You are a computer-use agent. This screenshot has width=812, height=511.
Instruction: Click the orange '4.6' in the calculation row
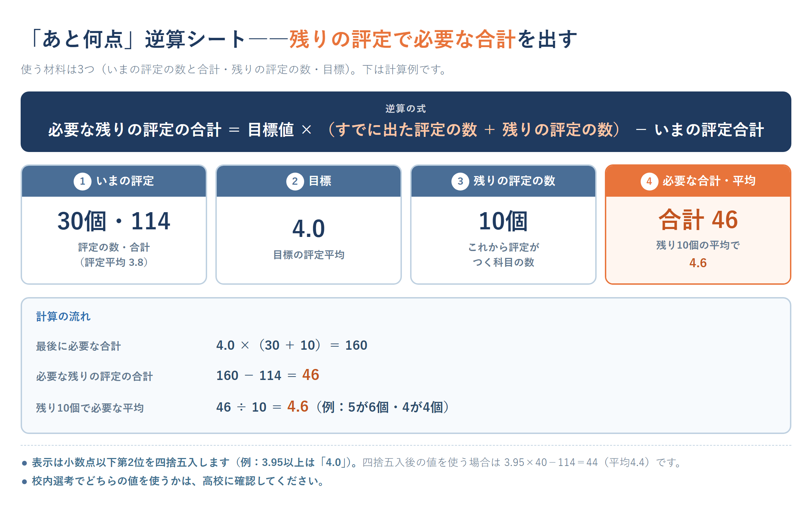pos(298,406)
